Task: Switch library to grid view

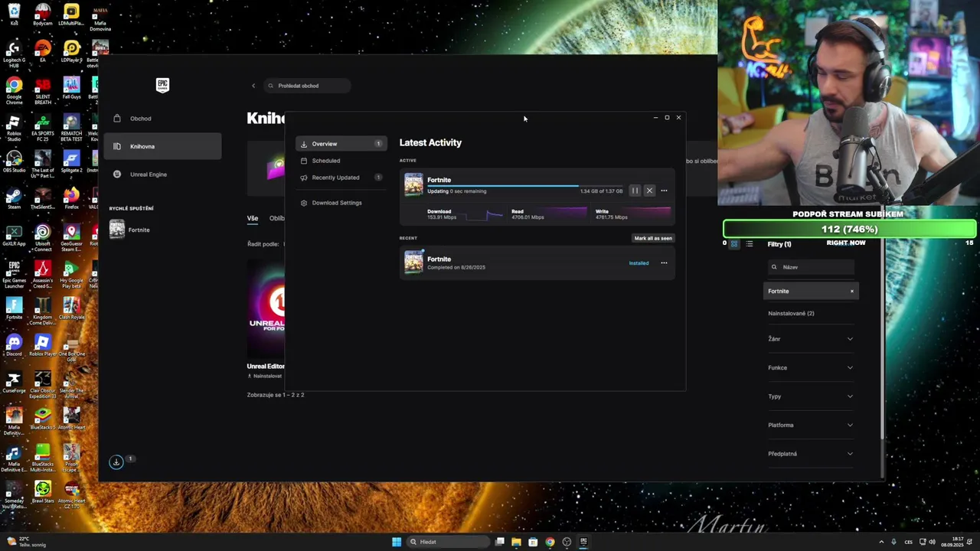Action: (733, 244)
